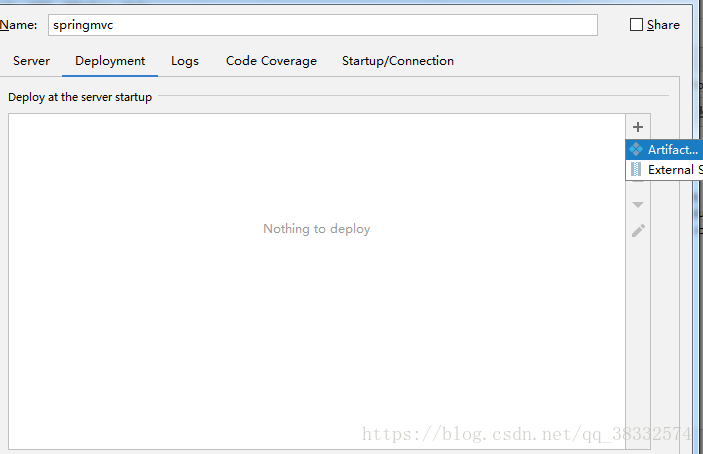Choose External Source option in popup
The image size is (703, 454).
[664, 169]
